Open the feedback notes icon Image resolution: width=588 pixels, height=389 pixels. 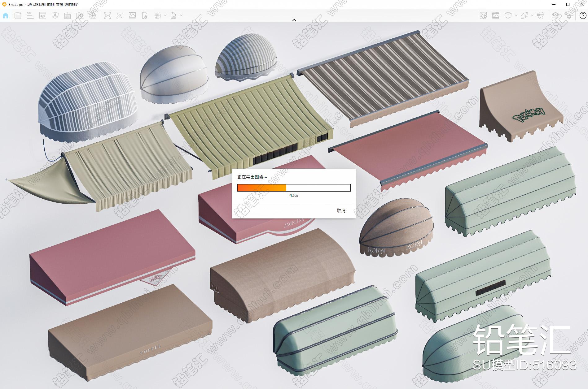pos(18,15)
